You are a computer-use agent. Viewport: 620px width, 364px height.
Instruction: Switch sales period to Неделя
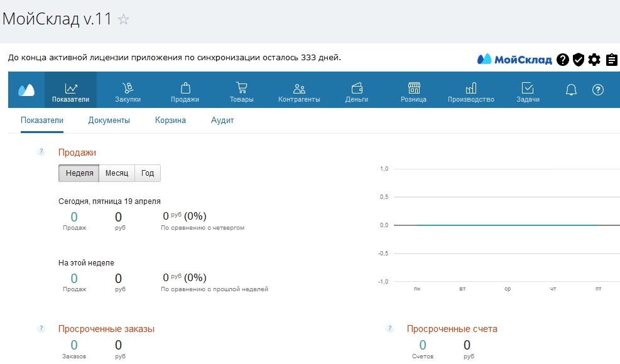pyautogui.click(x=79, y=173)
